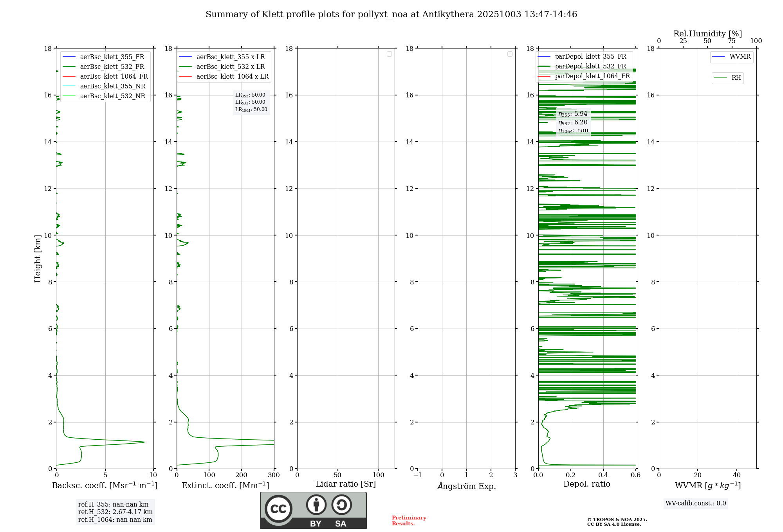Screen dimensions: 783x532
Task: Click the share-alike circular arrow icon
Action: 341,505
